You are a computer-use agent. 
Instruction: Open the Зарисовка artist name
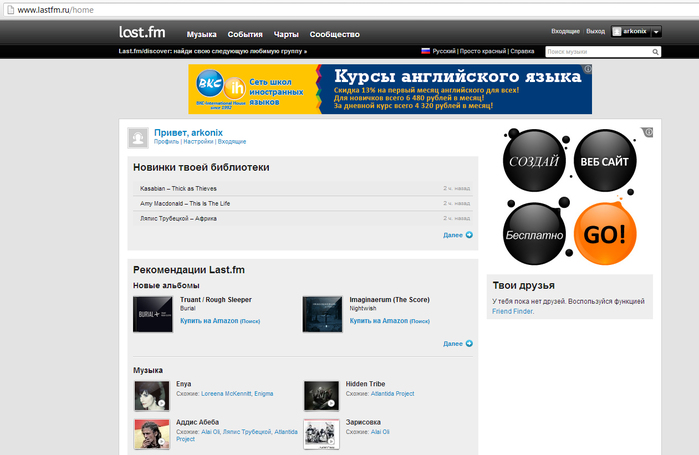click(363, 422)
